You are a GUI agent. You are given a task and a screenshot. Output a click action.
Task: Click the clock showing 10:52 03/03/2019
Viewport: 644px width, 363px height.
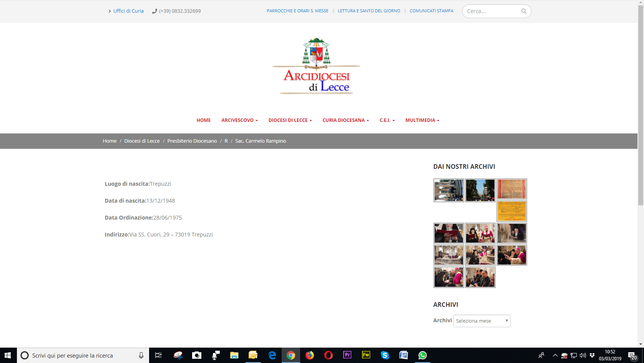pyautogui.click(x=610, y=355)
